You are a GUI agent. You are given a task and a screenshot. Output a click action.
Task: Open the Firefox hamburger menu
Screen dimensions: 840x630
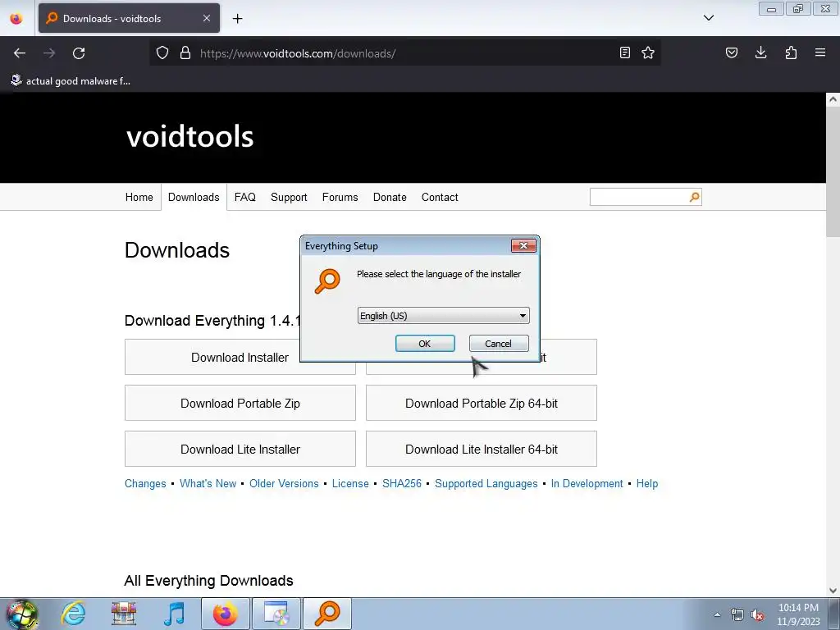click(820, 52)
